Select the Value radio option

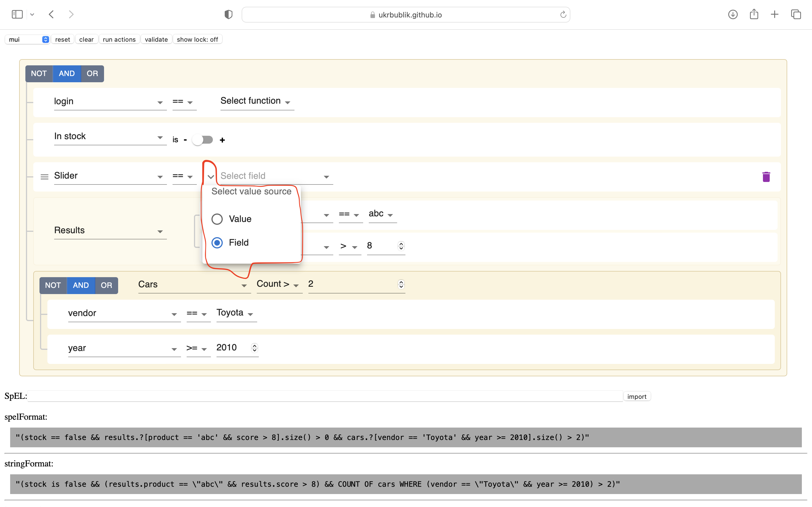click(217, 219)
